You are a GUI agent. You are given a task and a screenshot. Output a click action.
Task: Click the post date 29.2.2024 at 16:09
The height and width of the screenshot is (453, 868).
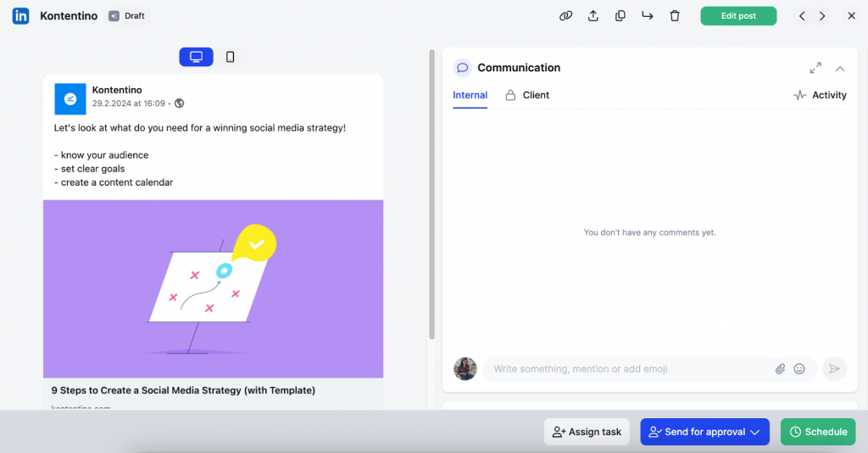coord(129,103)
